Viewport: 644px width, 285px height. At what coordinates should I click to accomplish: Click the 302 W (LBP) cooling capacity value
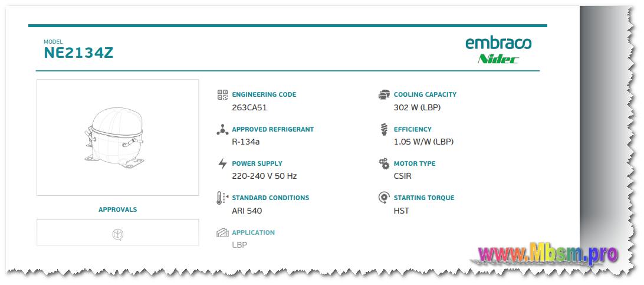point(417,108)
